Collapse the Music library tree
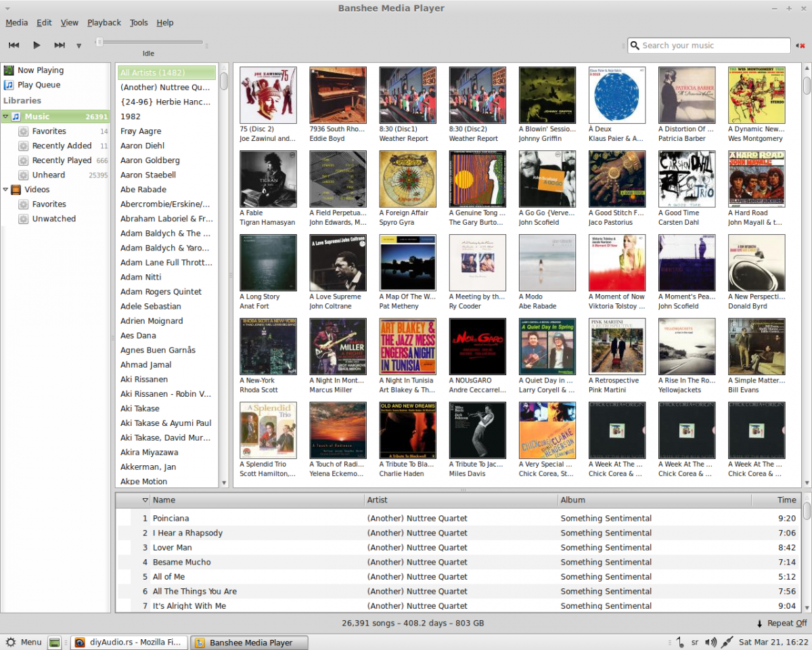 (5, 116)
